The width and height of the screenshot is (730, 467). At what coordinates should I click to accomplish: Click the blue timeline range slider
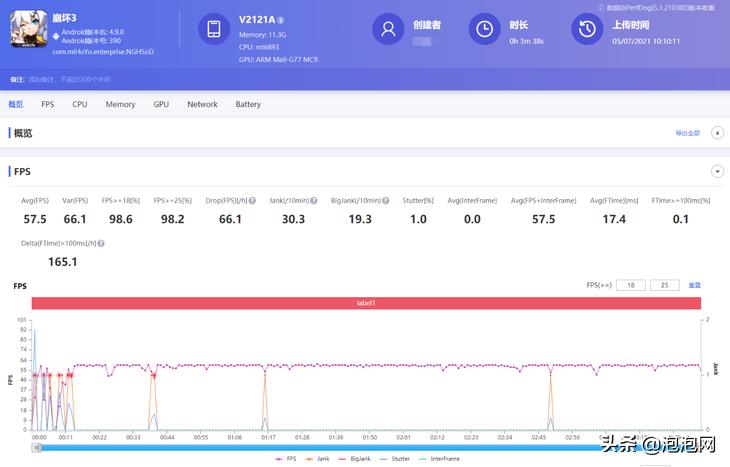tap(365, 447)
